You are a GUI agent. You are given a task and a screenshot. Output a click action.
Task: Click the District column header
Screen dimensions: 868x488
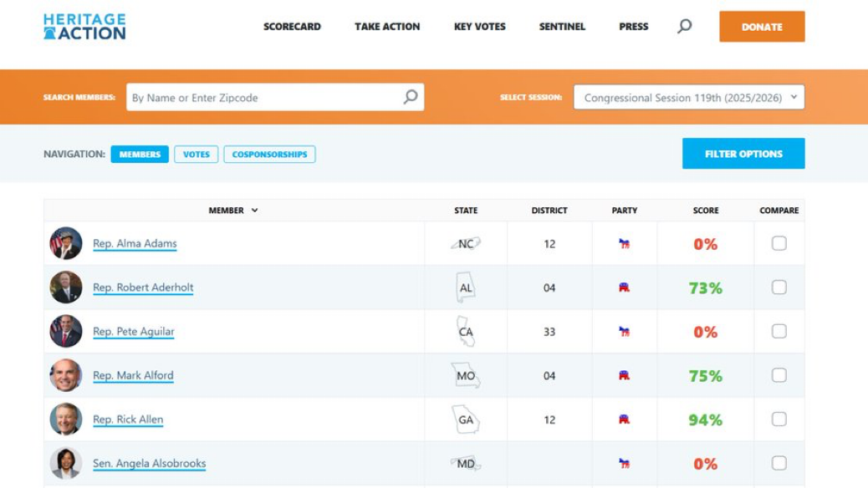[549, 211]
